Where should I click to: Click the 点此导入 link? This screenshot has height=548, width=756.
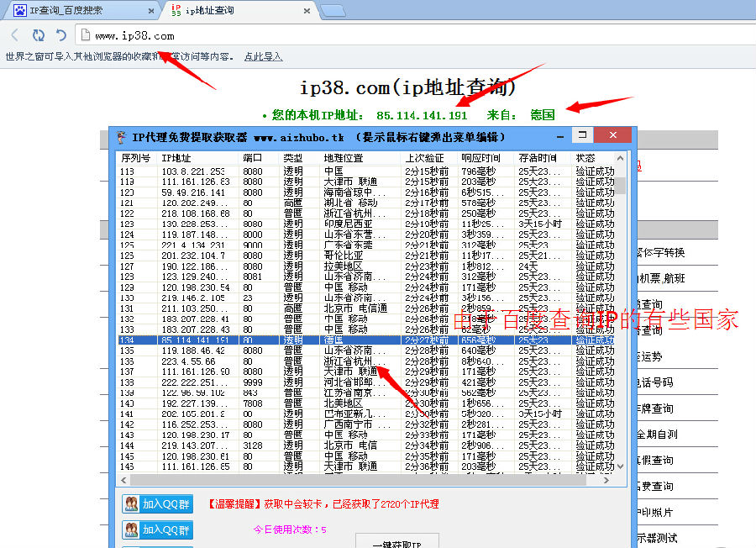[263, 56]
